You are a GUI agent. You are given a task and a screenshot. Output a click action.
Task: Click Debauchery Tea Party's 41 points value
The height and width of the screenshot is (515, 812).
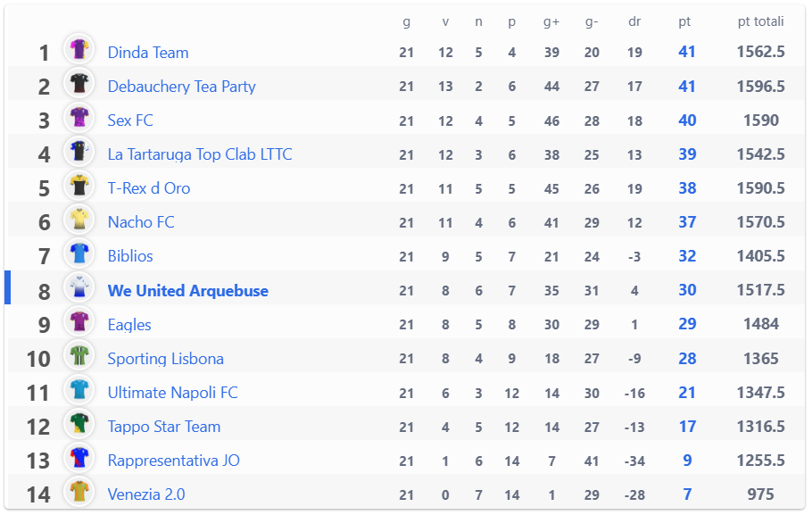pos(687,86)
